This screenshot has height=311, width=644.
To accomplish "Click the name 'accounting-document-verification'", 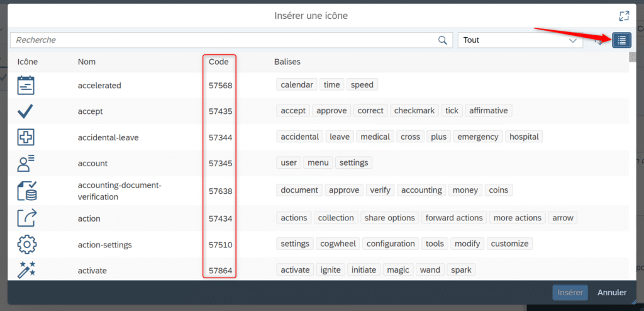I will (119, 191).
